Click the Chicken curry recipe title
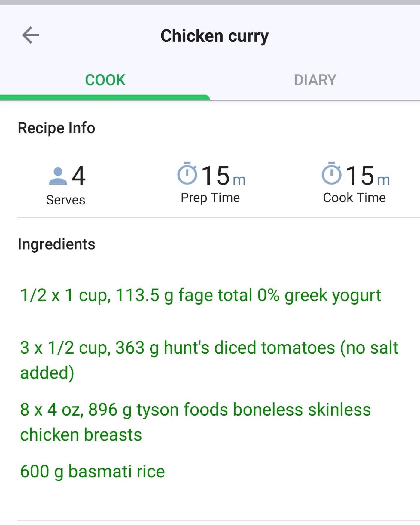The width and height of the screenshot is (420, 525). [215, 36]
